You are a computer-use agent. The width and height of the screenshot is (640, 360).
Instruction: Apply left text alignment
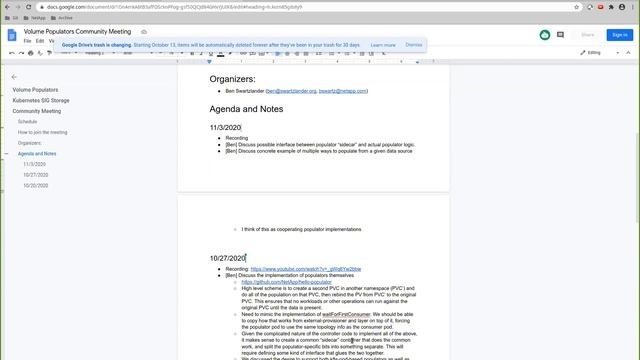point(278,53)
